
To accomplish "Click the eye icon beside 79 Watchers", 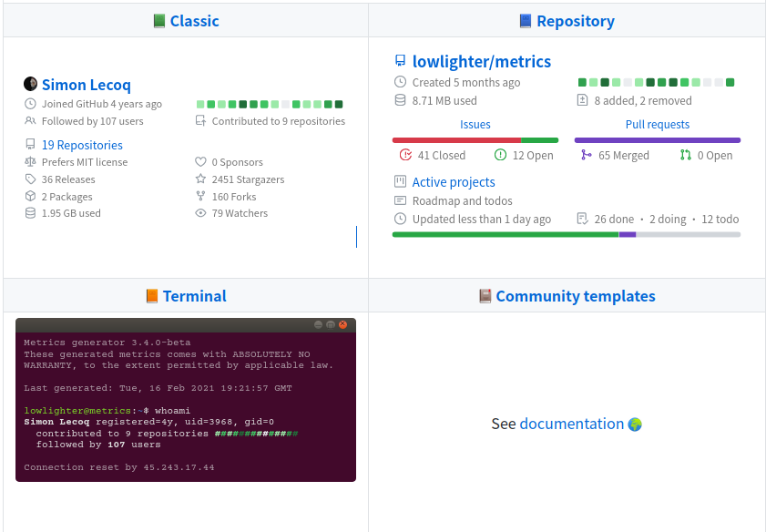I will (200, 213).
